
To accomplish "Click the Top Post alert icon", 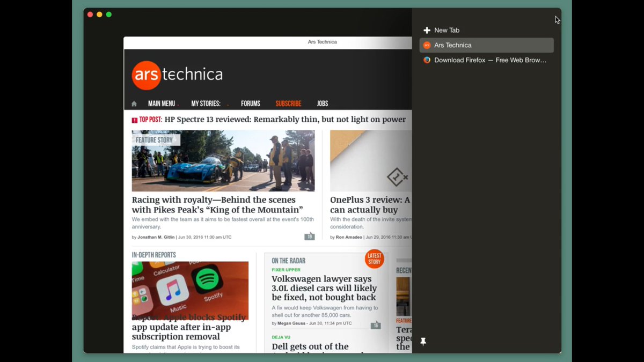I will tap(135, 120).
